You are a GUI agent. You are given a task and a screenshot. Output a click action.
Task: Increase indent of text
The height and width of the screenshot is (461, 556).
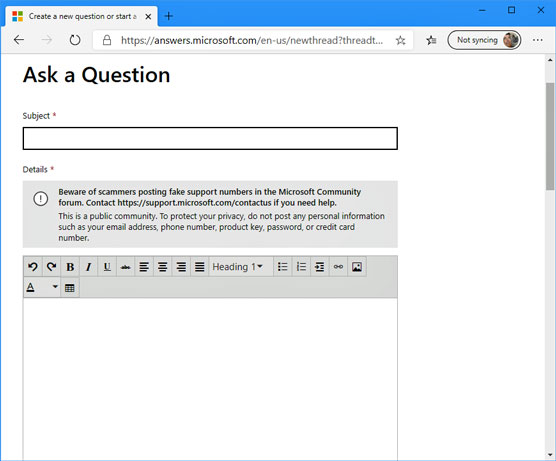click(319, 267)
